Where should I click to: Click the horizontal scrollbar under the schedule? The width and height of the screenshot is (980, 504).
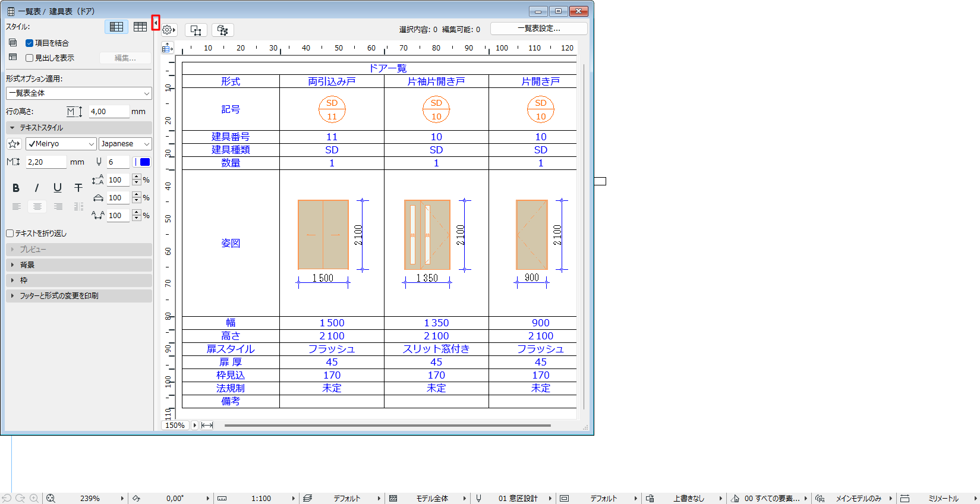(387, 426)
